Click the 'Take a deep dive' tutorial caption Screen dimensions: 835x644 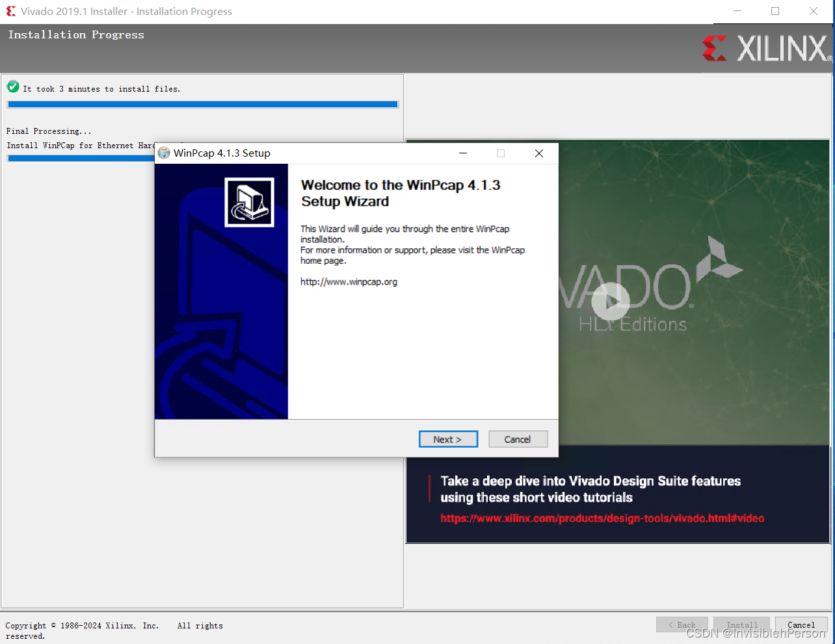tap(590, 489)
